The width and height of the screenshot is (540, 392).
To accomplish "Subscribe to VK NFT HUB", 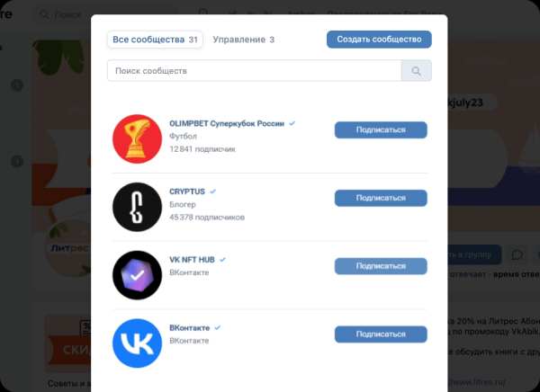I will click(x=381, y=266).
